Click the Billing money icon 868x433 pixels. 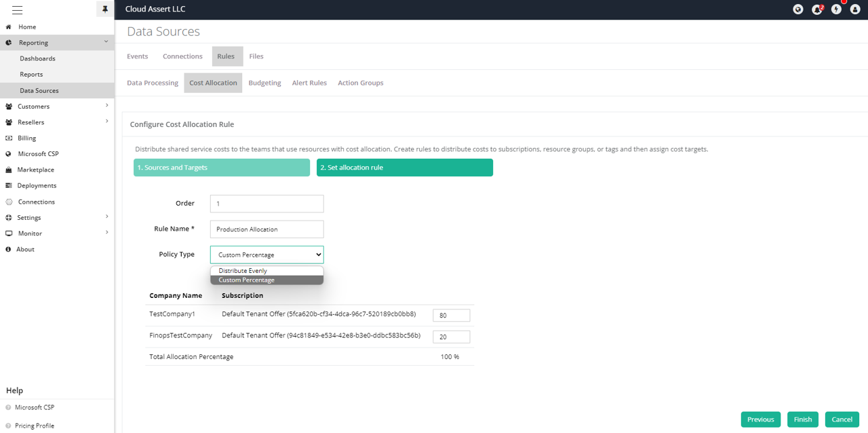9,138
